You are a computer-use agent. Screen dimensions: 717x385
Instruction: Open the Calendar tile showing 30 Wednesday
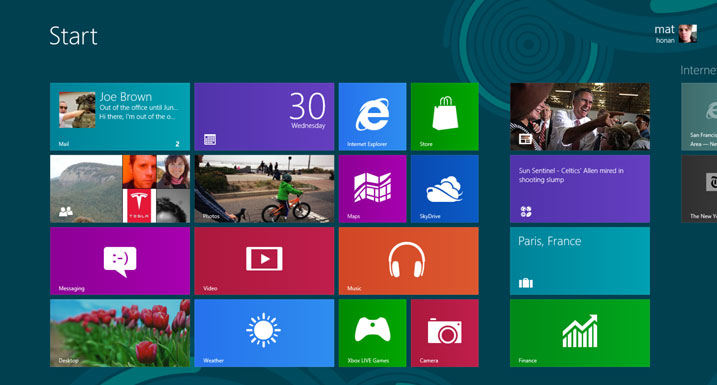click(264, 117)
